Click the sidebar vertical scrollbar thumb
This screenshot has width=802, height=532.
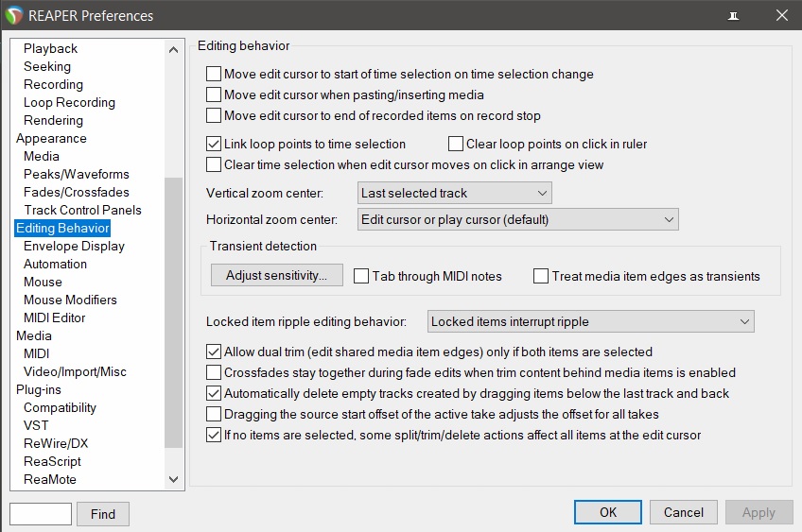tap(173, 313)
